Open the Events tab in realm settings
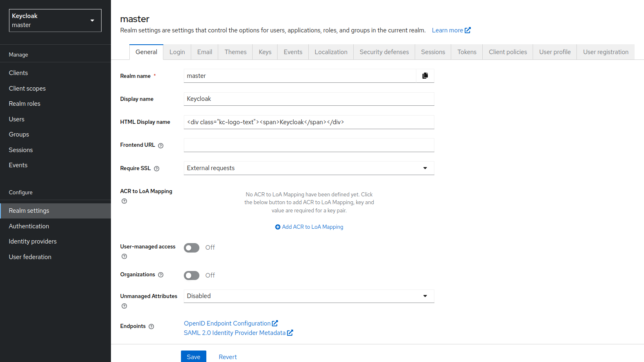Screen dimensions: 644x362 293,52
